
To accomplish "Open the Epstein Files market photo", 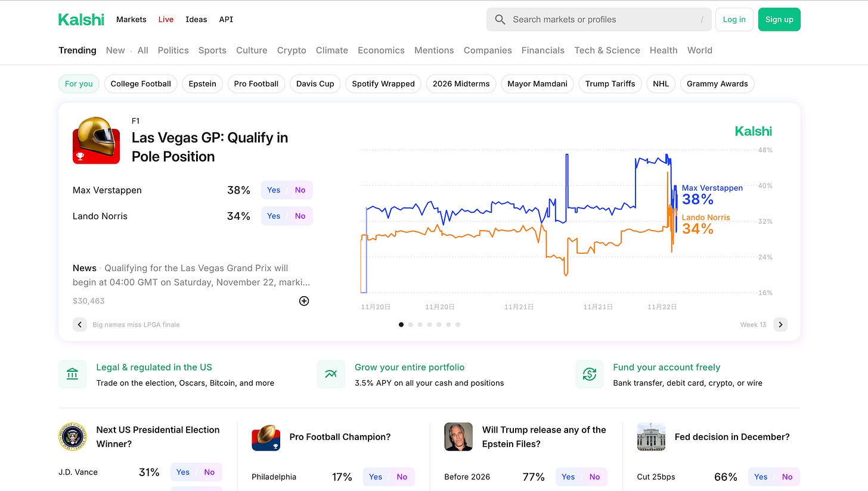I will coord(458,437).
